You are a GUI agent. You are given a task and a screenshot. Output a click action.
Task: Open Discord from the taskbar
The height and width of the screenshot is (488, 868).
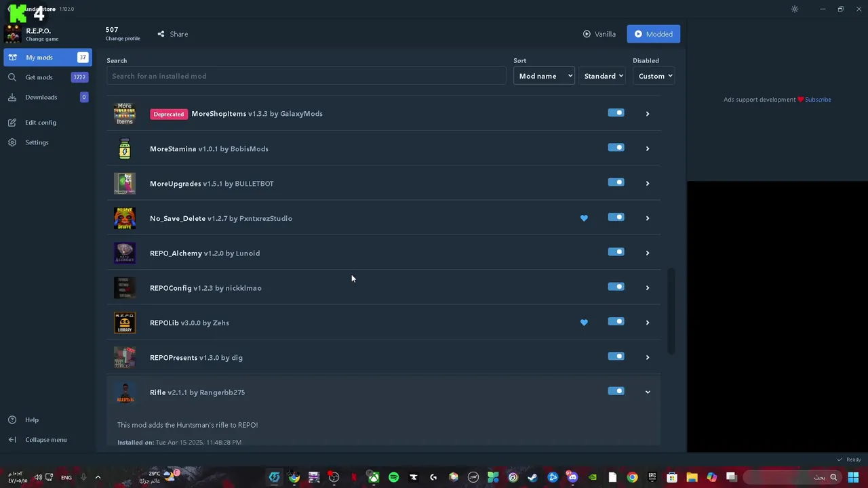[573, 477]
